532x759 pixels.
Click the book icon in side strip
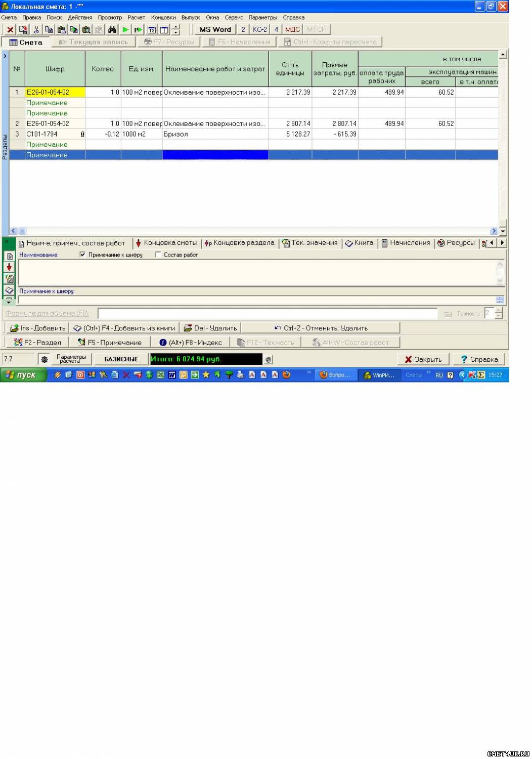coord(9,290)
